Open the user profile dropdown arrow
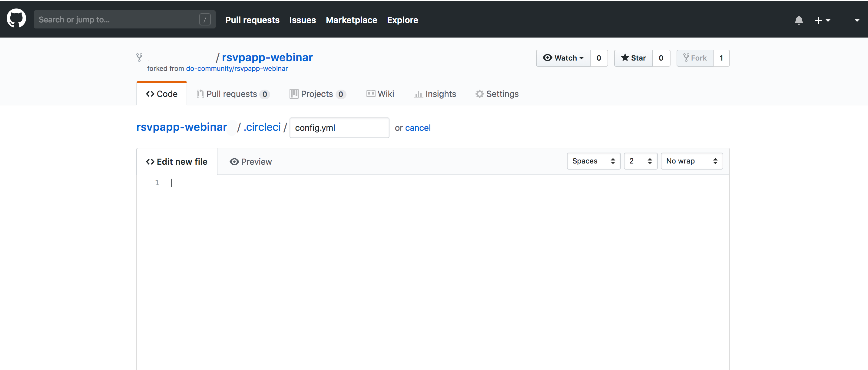Screen dimensions: 868x370 [857, 21]
